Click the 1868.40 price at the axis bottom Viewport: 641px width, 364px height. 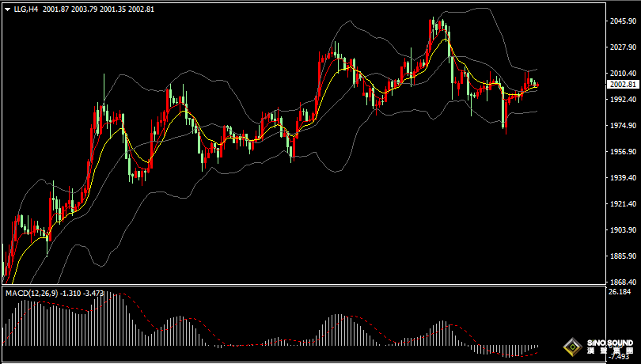[x=623, y=282]
